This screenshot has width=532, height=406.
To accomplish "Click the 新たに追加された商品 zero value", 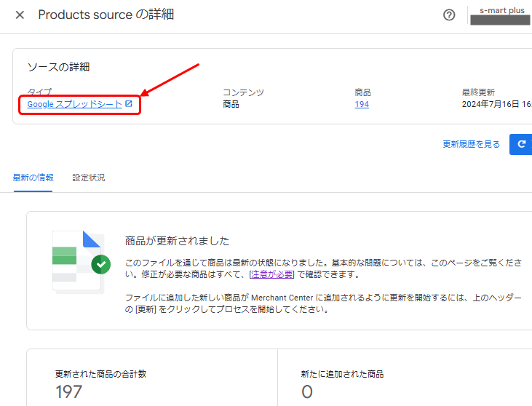I will tap(306, 391).
